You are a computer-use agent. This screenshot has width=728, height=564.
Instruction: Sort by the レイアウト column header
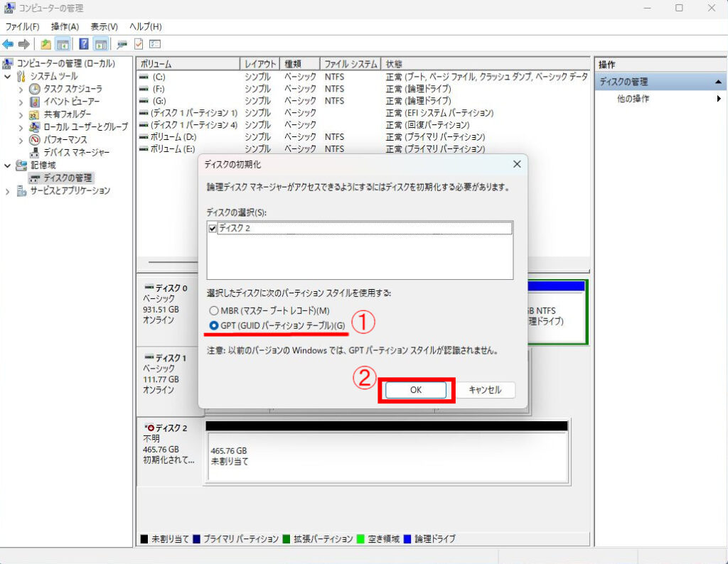click(260, 64)
